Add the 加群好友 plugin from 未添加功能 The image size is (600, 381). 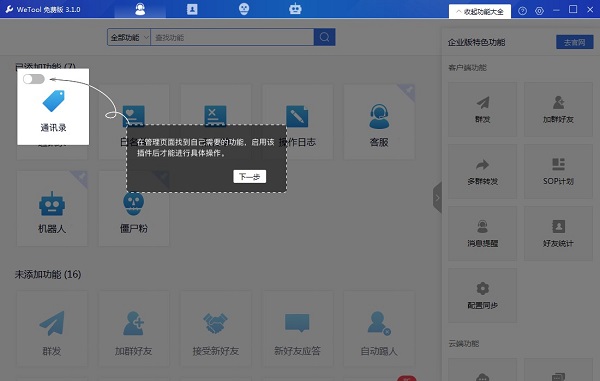134,329
